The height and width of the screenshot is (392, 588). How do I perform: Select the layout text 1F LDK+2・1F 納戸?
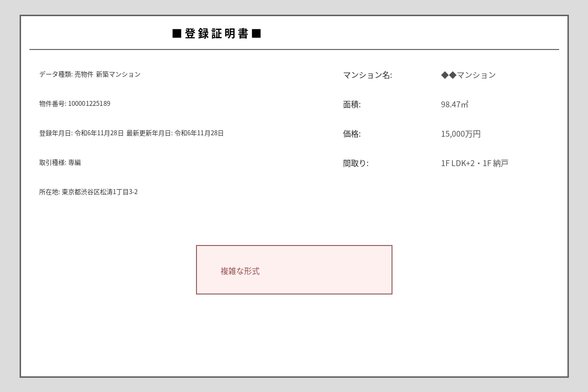tap(474, 163)
